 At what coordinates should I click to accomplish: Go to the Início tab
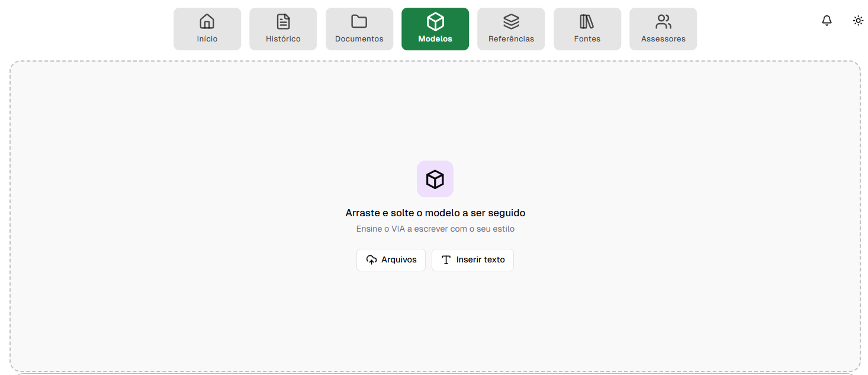coord(207,29)
